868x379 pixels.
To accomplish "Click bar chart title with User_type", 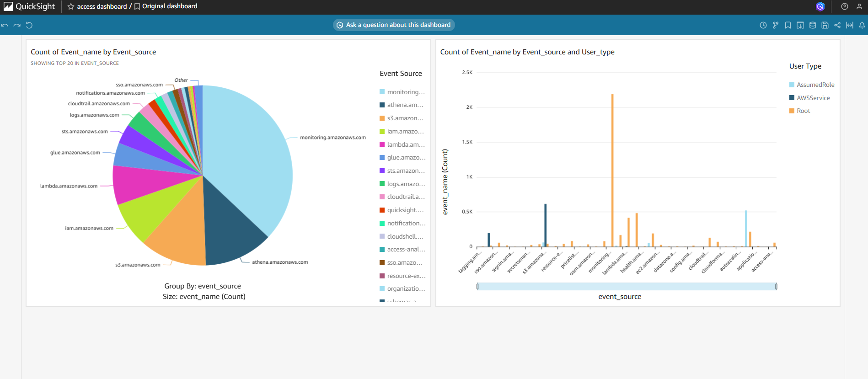I will (527, 52).
